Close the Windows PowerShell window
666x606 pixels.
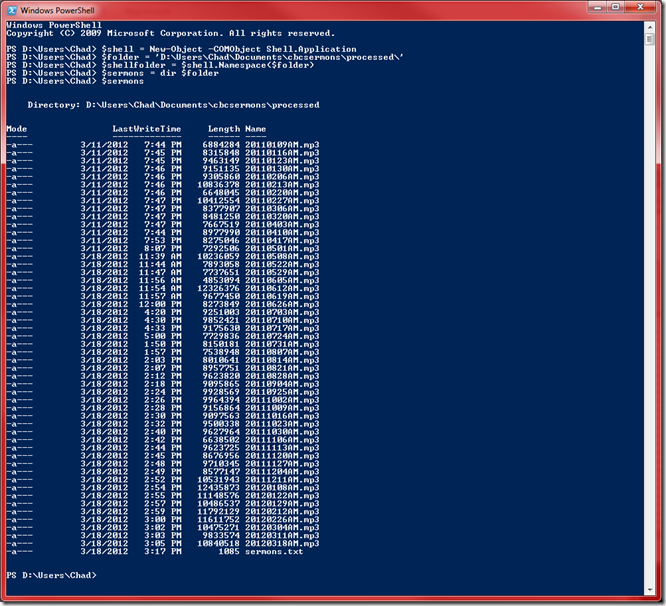[x=641, y=7]
